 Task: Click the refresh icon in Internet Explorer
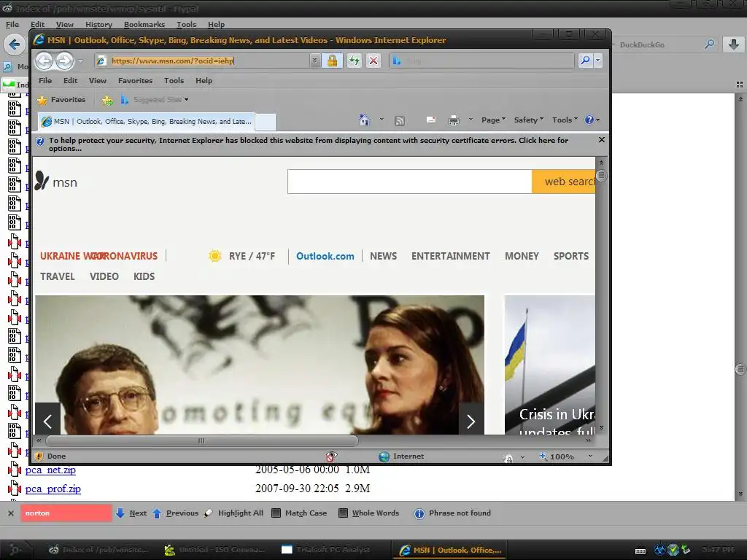tap(354, 61)
